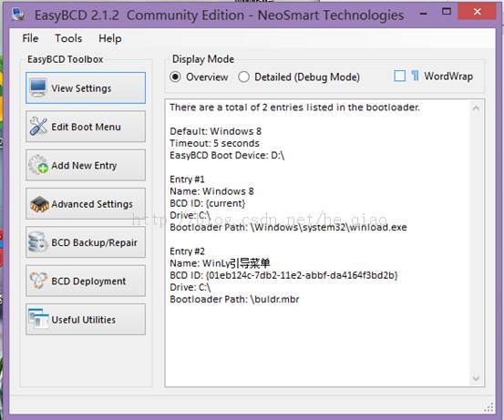The image size is (504, 420).
Task: Click the BCD Deployment recycle icon
Action: [38, 281]
